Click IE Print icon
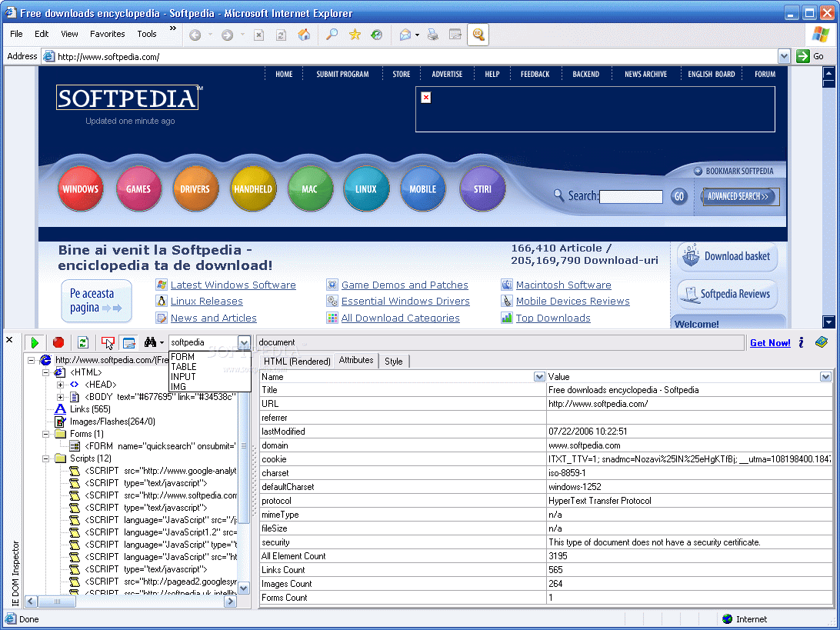The height and width of the screenshot is (630, 840). (x=433, y=35)
